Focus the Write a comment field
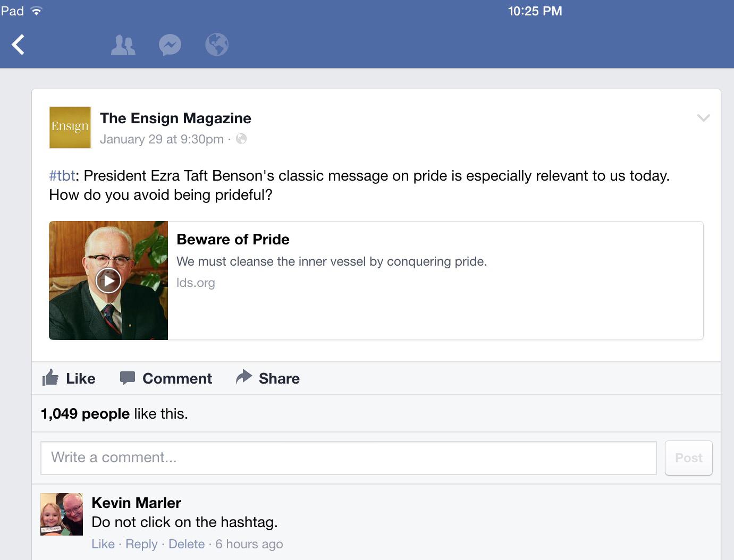The image size is (734, 560). pos(349,457)
